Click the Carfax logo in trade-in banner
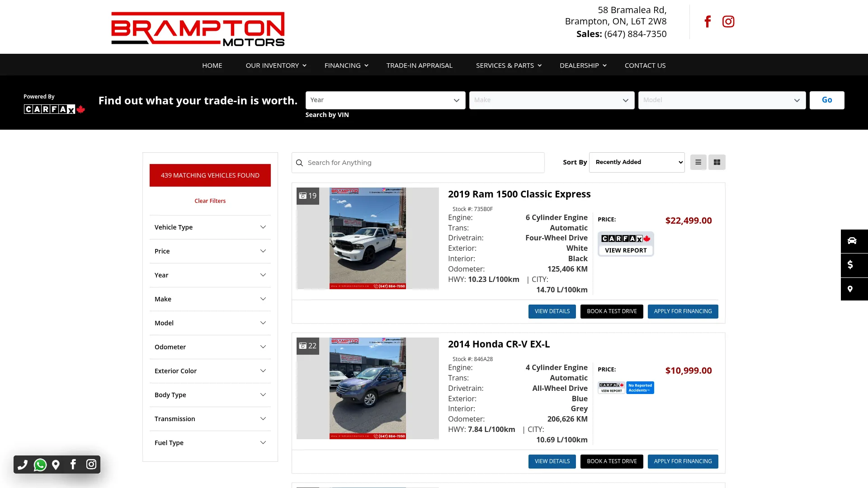 [54, 109]
